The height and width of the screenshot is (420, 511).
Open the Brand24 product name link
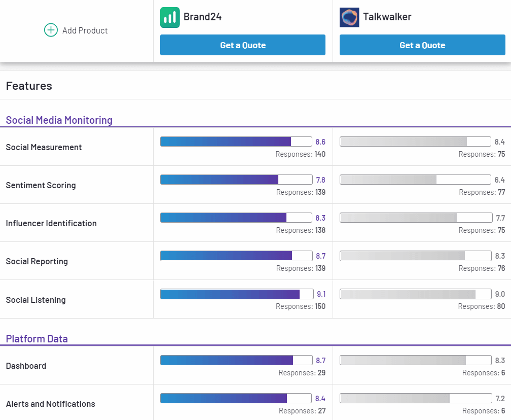[x=202, y=17]
